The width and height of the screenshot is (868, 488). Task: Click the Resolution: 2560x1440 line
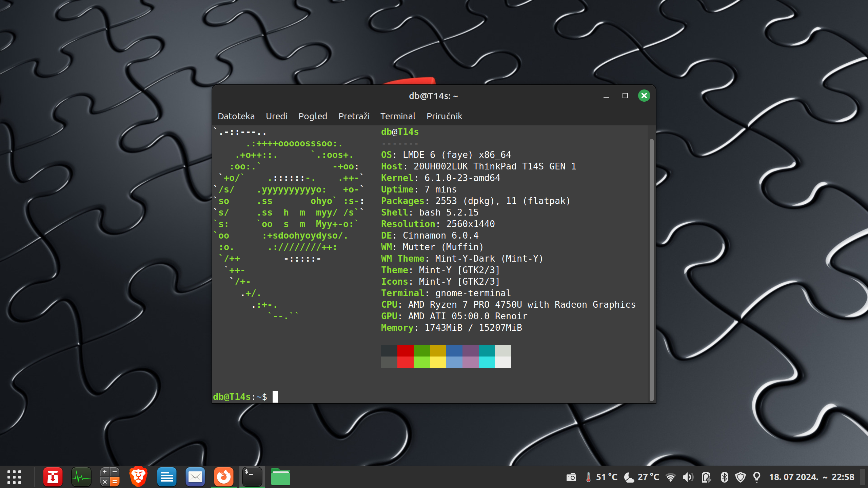click(x=438, y=224)
